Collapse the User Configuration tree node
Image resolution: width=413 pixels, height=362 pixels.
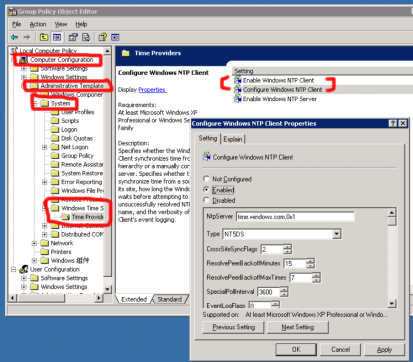pos(13,269)
